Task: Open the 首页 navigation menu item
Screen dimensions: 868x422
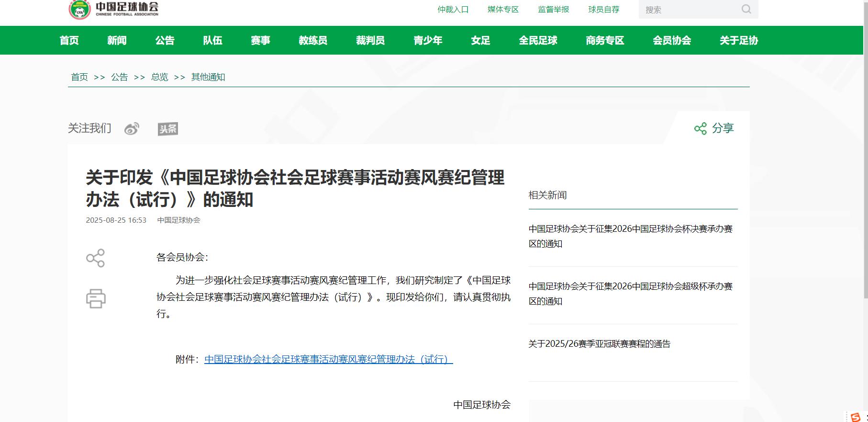Action: pos(69,40)
